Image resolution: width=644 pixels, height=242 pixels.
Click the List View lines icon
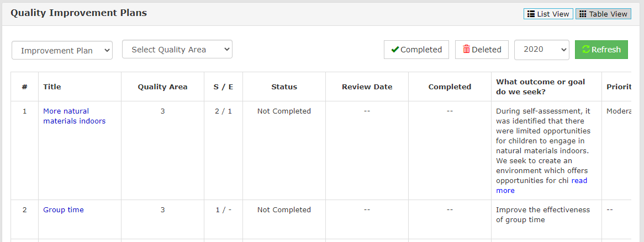[531, 14]
